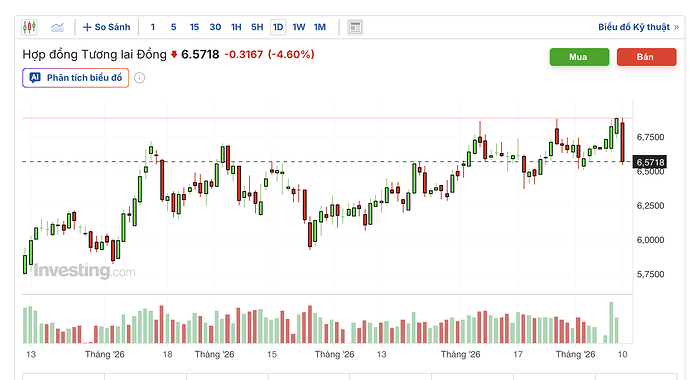Select the 5 minute interval
This screenshot has width=690, height=380.
click(x=173, y=27)
